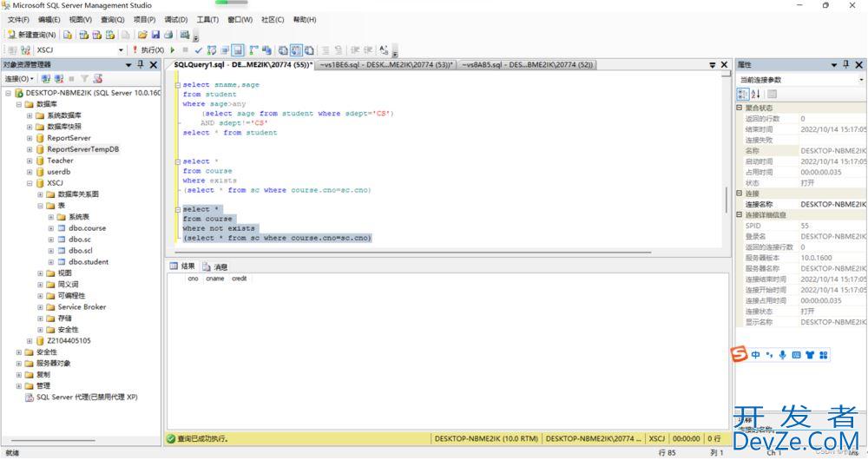
Task: Open the 窗口(W) menu
Action: point(240,20)
